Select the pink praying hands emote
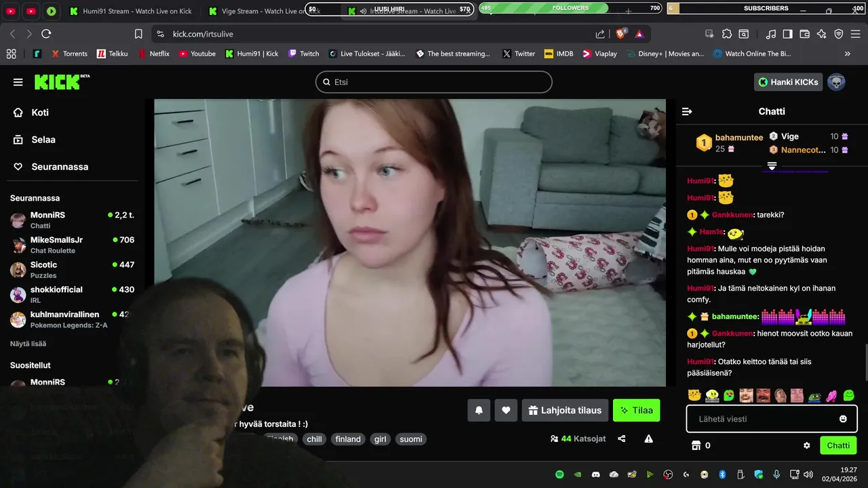Image resolution: width=868 pixels, height=488 pixels. tap(831, 395)
